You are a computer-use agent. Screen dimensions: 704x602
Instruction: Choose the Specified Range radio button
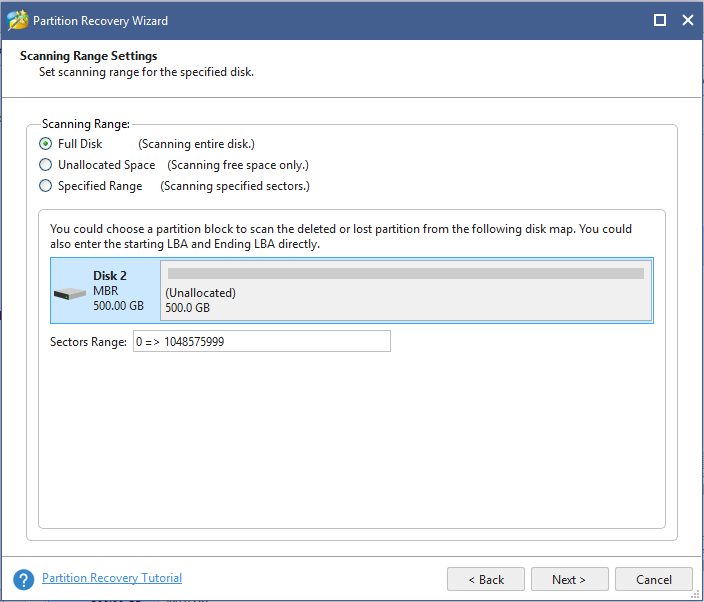(45, 186)
